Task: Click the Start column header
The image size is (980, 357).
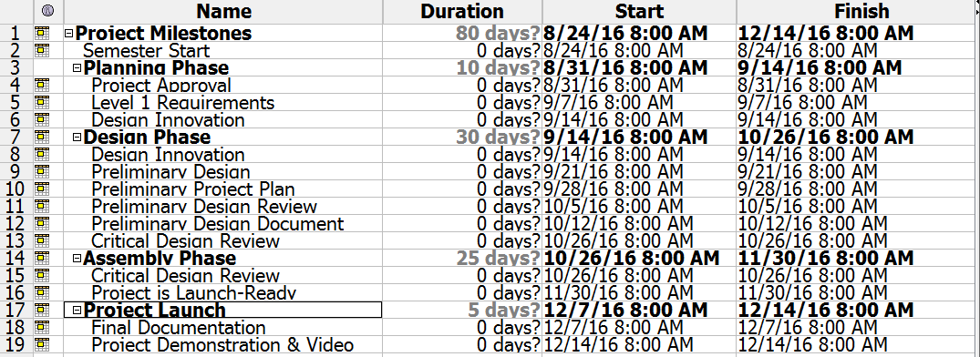Action: [639, 11]
